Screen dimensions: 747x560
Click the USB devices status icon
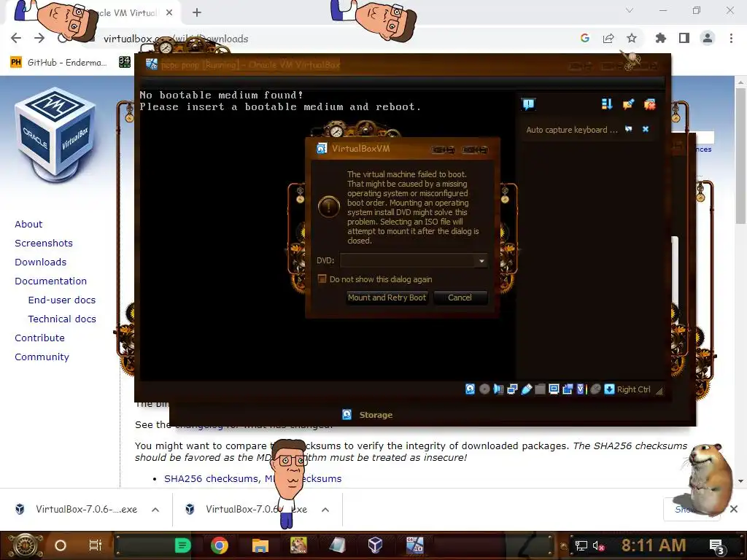(527, 389)
